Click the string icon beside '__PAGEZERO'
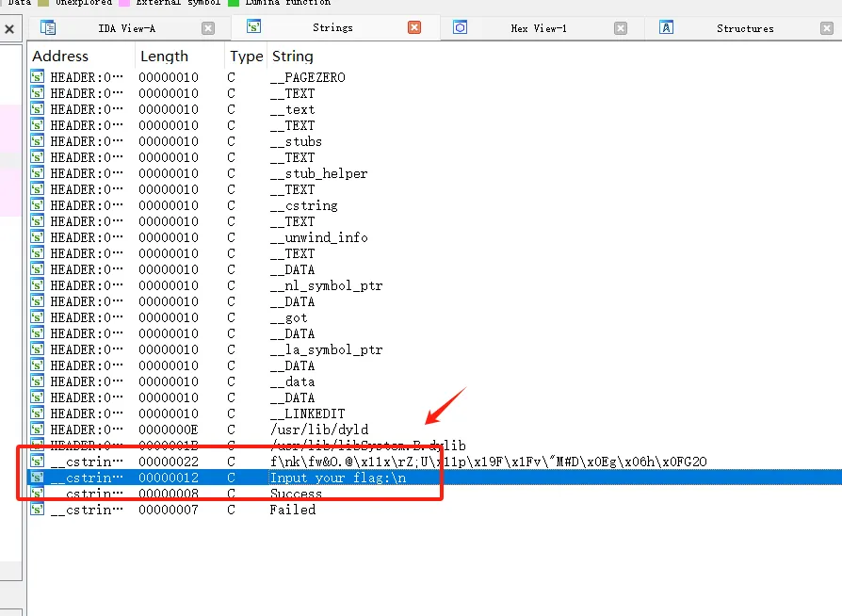The height and width of the screenshot is (616, 842). point(35,76)
